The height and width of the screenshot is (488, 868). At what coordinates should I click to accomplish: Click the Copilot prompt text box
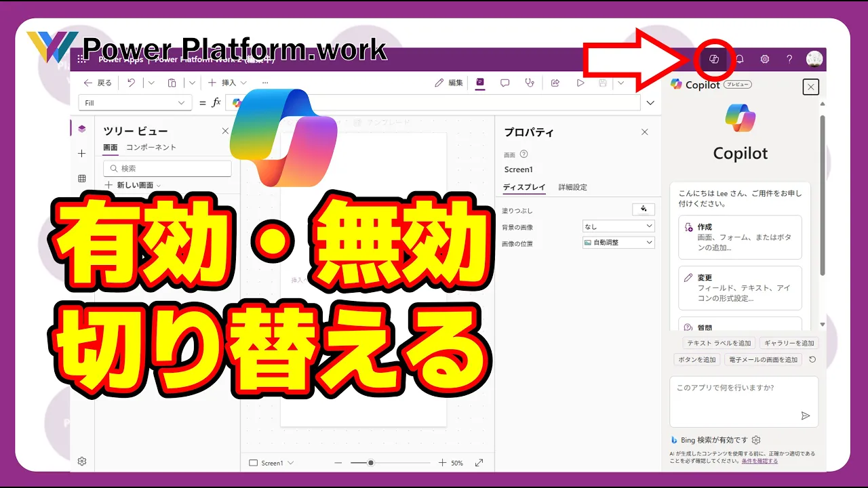(x=744, y=402)
